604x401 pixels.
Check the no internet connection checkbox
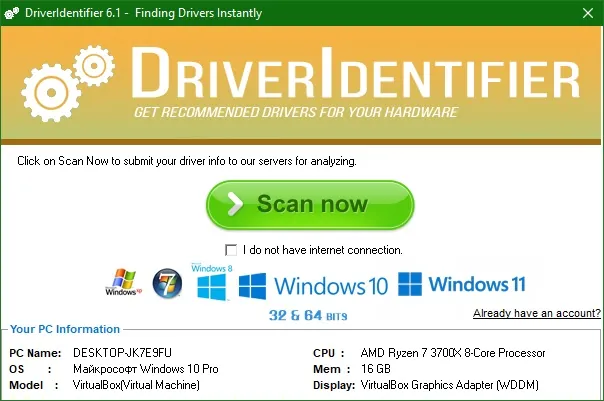(231, 250)
